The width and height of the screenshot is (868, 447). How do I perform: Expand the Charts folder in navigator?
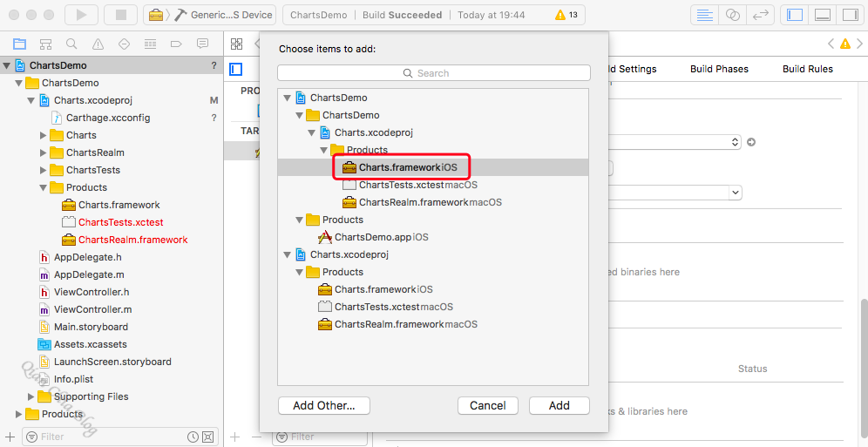[44, 136]
